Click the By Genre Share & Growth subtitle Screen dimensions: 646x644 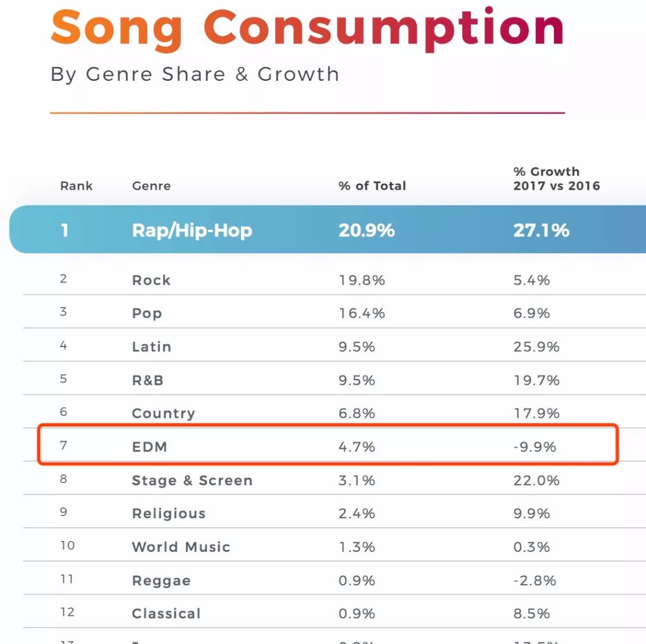(x=195, y=74)
